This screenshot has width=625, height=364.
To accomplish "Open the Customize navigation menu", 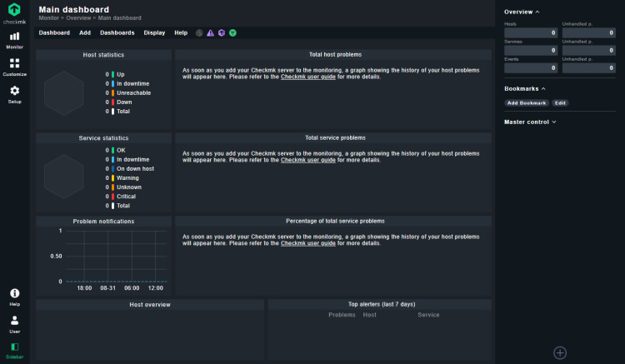I will [14, 67].
